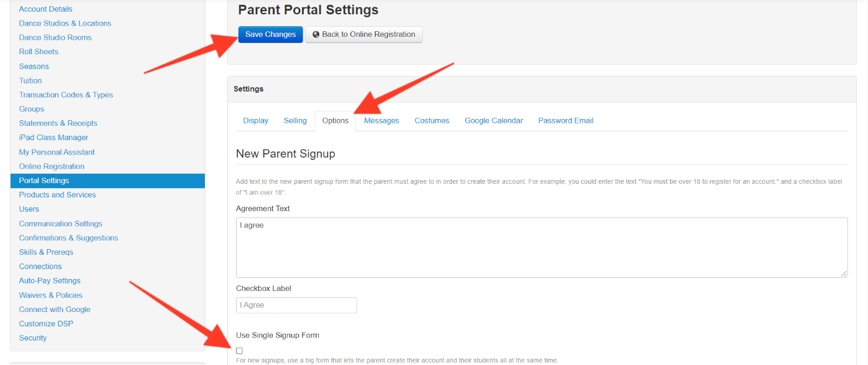The height and width of the screenshot is (365, 868).
Task: Open Transaction Codes & Types
Action: pyautogui.click(x=66, y=95)
